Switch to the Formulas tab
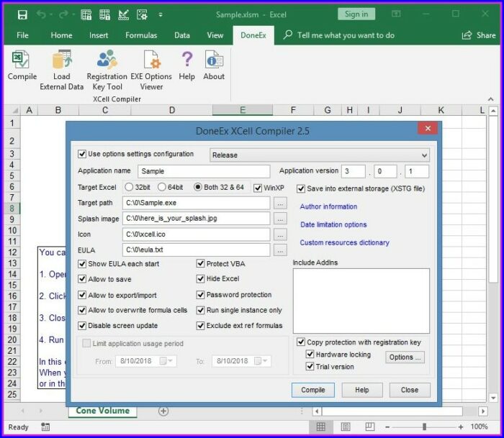Viewport: 504px width, 438px height. pyautogui.click(x=141, y=35)
